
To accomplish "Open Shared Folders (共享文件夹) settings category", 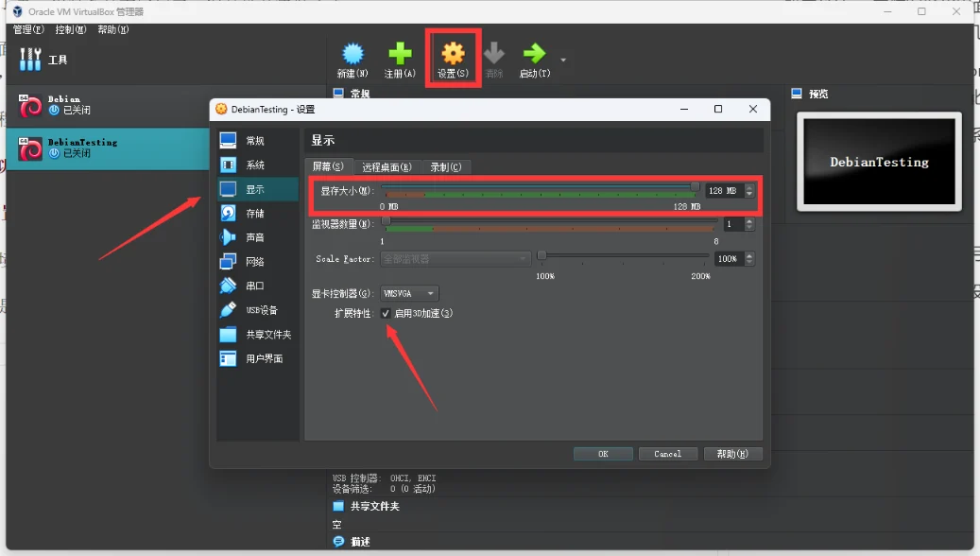I will point(257,334).
